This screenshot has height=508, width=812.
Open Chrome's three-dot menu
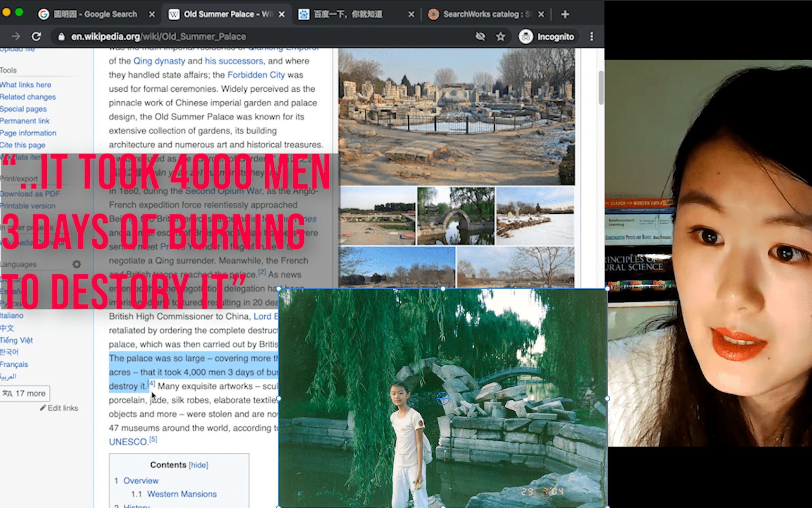[x=592, y=37]
